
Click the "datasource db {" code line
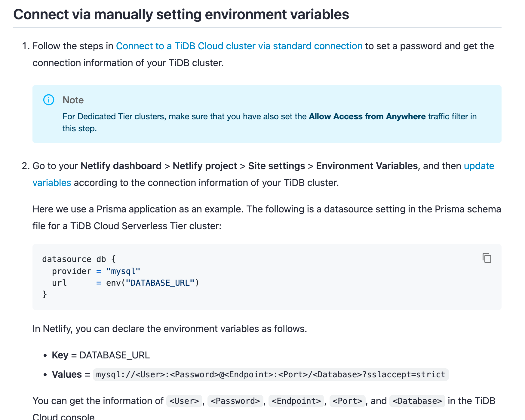point(79,259)
